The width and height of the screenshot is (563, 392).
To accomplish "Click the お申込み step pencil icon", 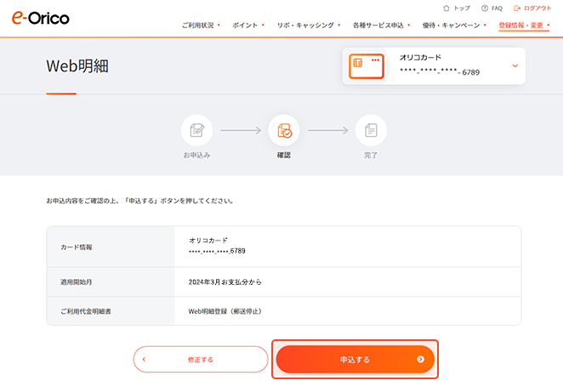I will point(196,130).
